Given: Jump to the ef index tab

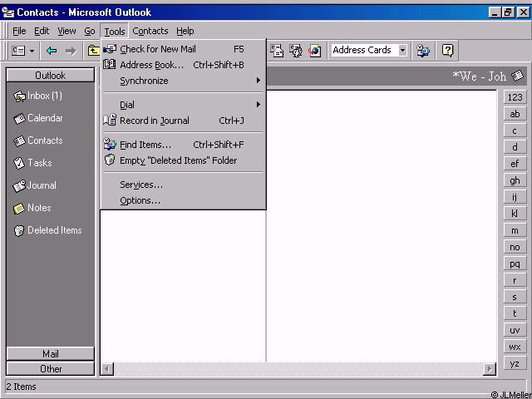Looking at the screenshot, I should pos(515,164).
